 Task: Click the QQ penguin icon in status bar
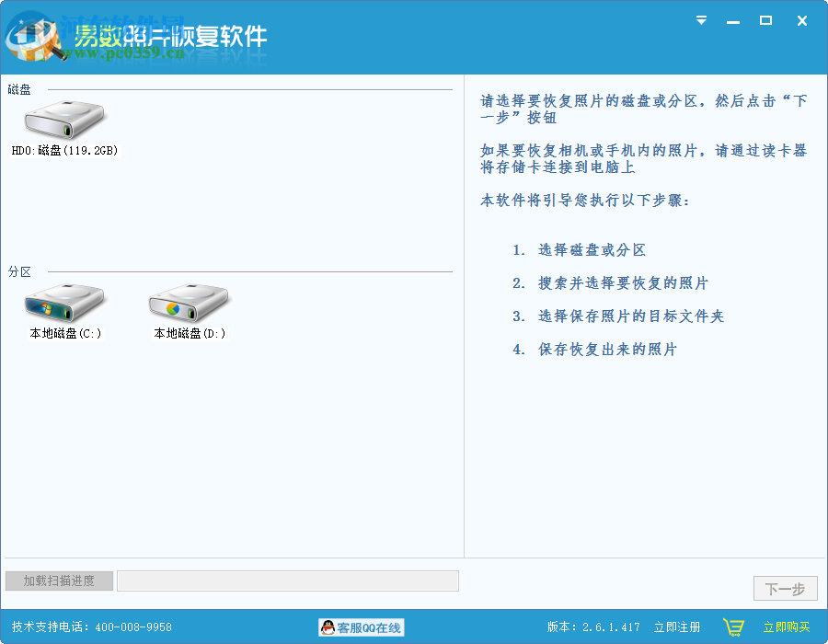(328, 627)
